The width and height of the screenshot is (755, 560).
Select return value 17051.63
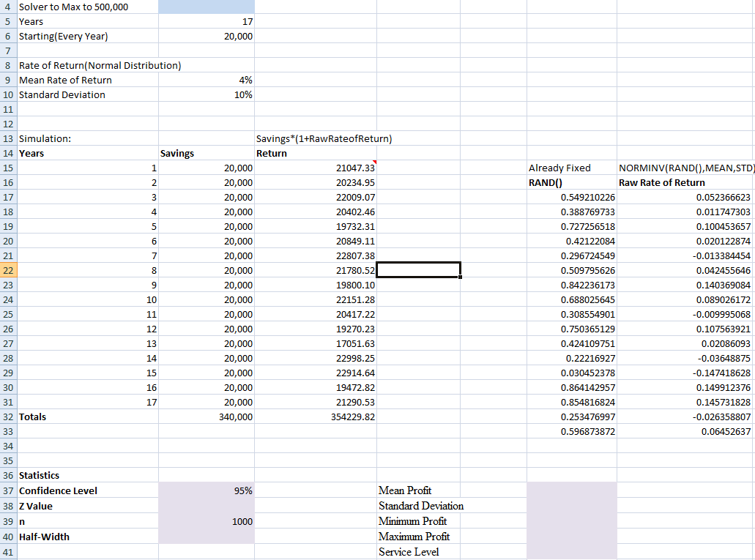click(x=316, y=344)
